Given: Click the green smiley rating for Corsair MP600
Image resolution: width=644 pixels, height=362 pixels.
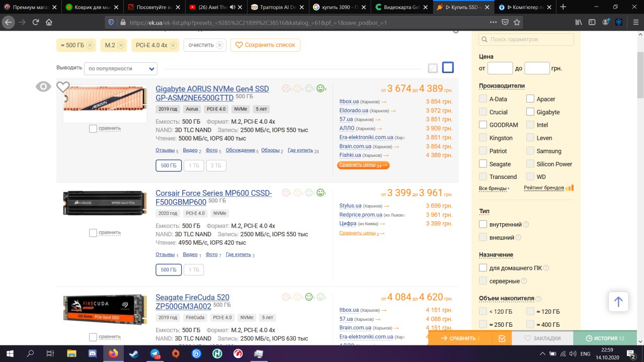Looking at the screenshot, I should 320,193.
